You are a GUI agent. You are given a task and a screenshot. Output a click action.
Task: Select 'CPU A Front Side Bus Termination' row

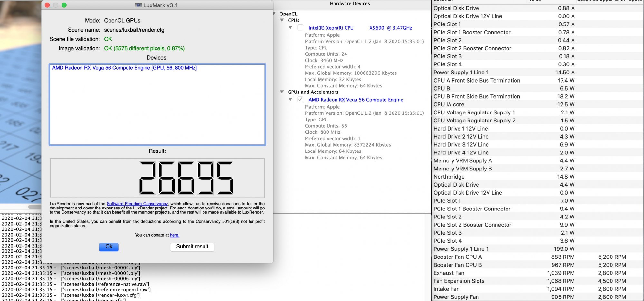pyautogui.click(x=537, y=81)
